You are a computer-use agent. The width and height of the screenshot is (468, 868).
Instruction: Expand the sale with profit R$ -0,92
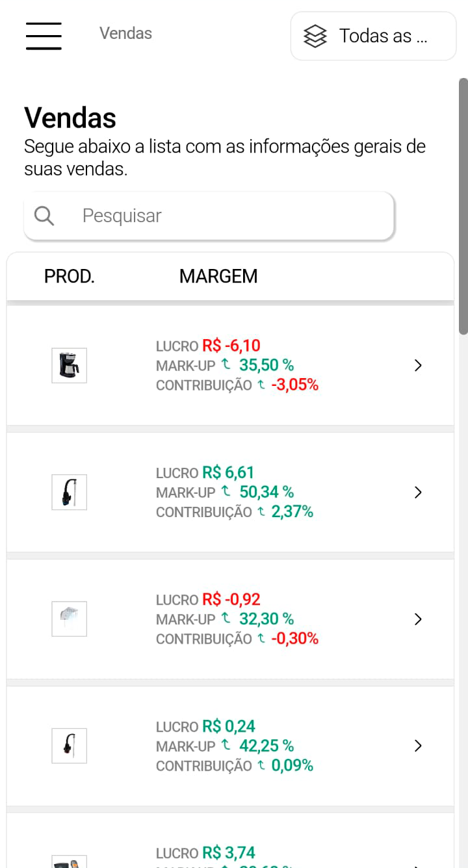(x=418, y=619)
